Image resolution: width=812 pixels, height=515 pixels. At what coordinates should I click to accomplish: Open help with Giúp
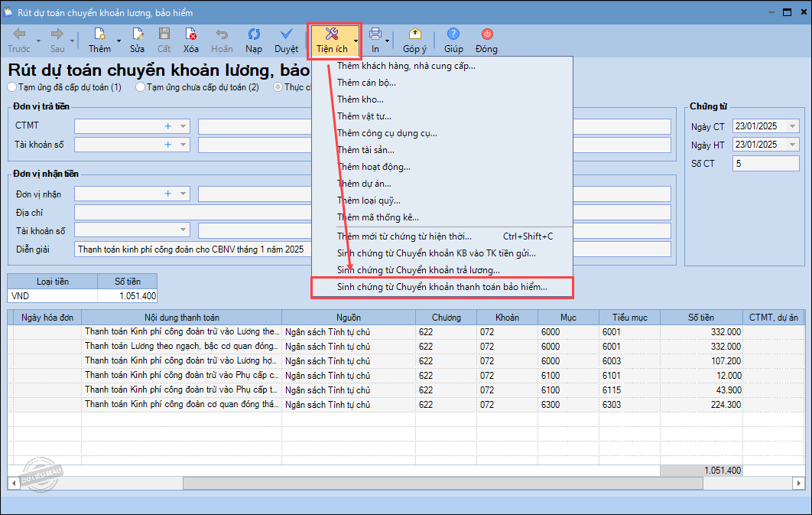click(453, 41)
